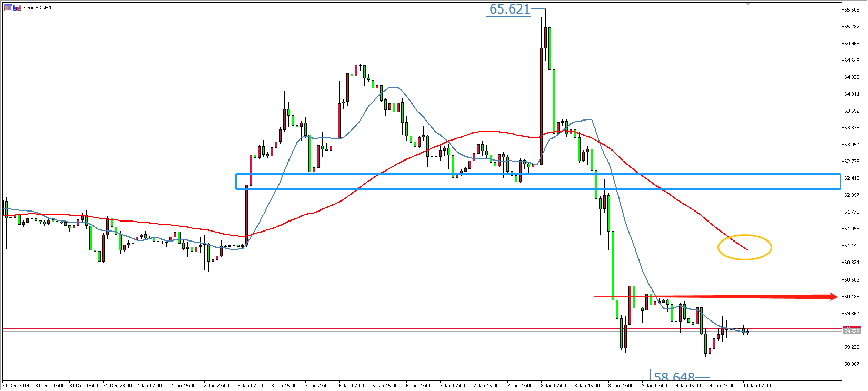The width and height of the screenshot is (868, 391).
Task: Click the 62.416 price scale label
Action: tap(852, 178)
